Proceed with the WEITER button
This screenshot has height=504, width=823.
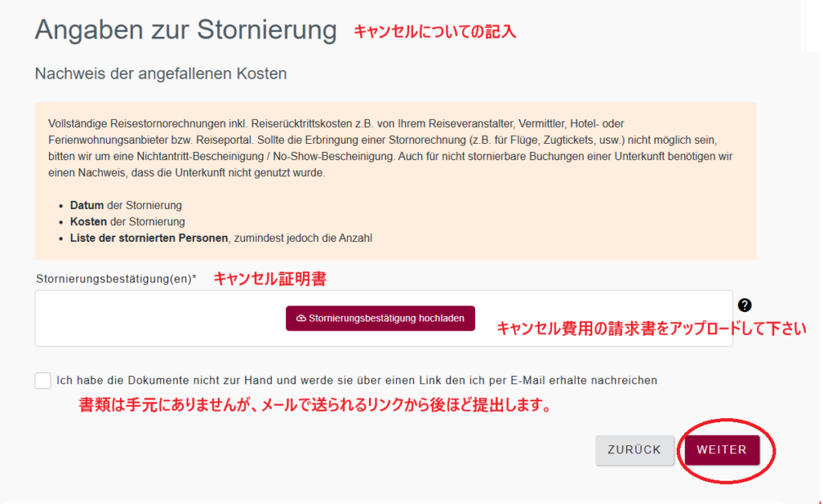point(722,450)
